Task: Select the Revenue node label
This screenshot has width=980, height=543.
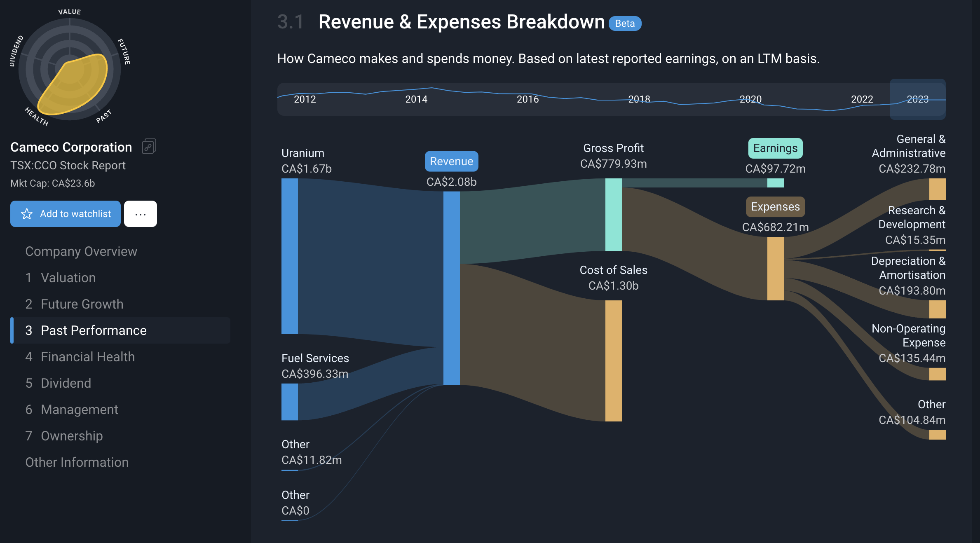Action: click(x=451, y=161)
